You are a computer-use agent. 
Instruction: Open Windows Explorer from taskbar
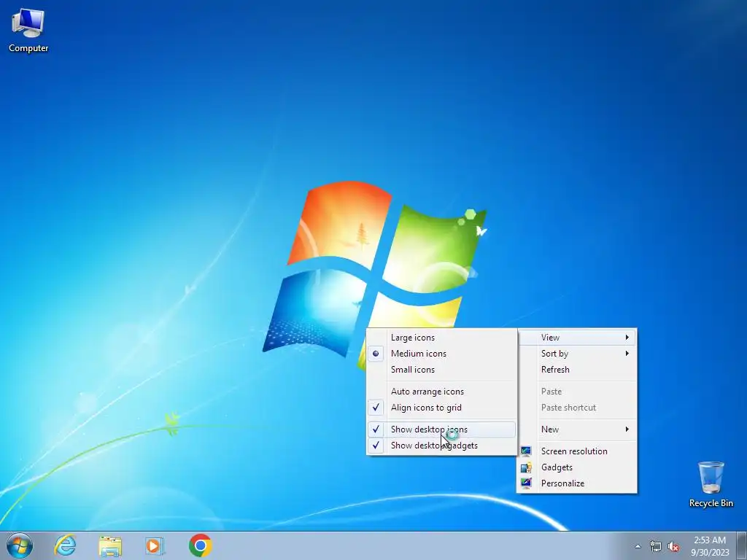(x=110, y=546)
